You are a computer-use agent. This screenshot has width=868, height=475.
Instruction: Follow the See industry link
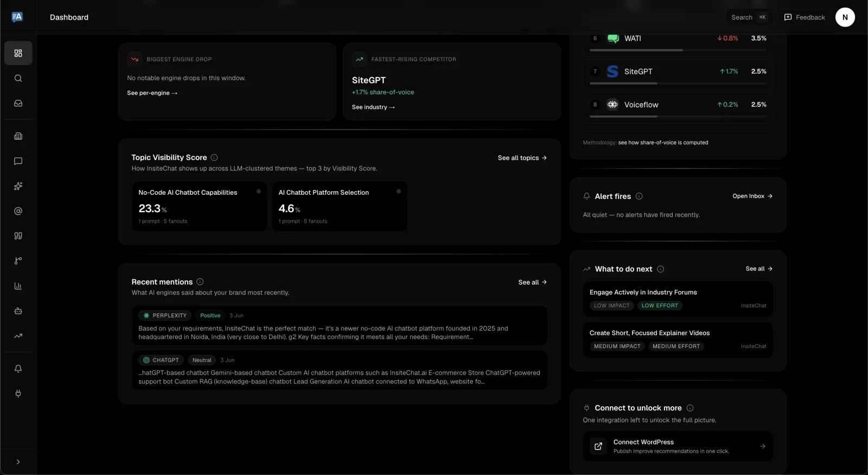[x=373, y=107]
